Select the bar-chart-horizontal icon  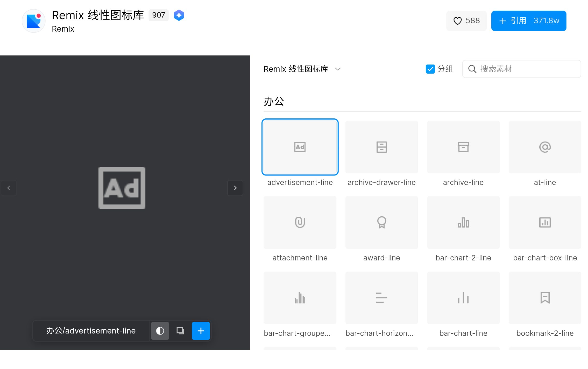[x=381, y=298]
